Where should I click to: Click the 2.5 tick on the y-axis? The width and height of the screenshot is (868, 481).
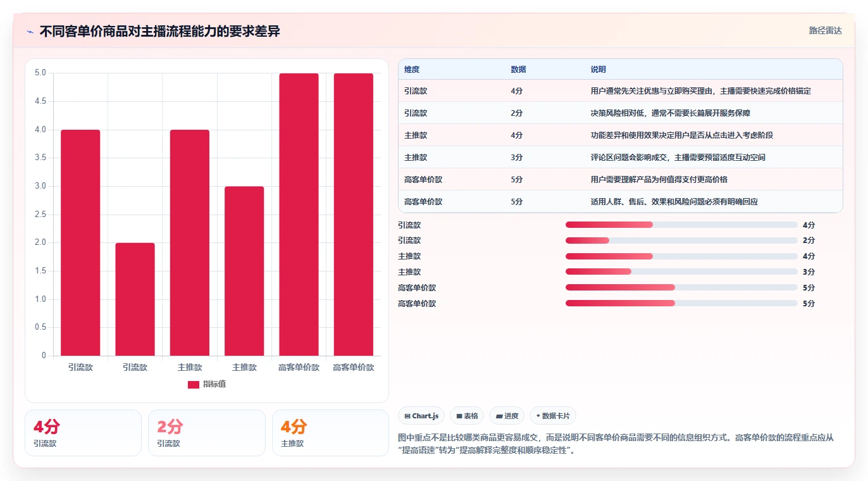pyautogui.click(x=40, y=215)
